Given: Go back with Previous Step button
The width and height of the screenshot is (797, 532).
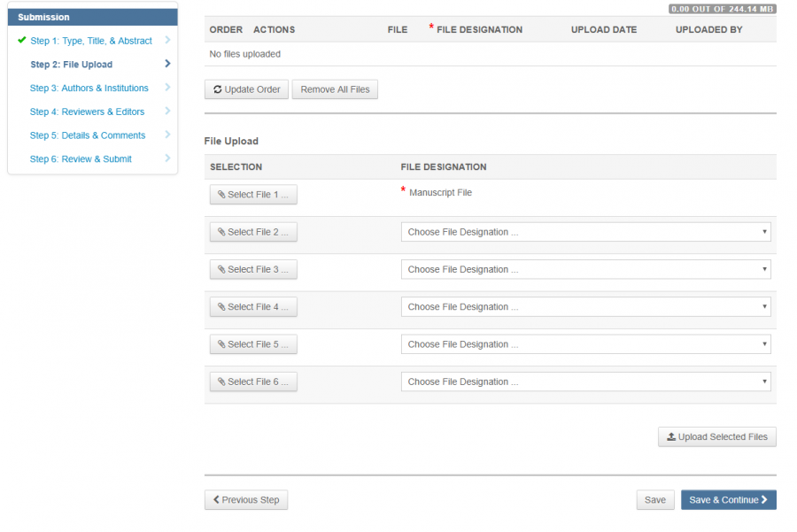Looking at the screenshot, I should (246, 500).
